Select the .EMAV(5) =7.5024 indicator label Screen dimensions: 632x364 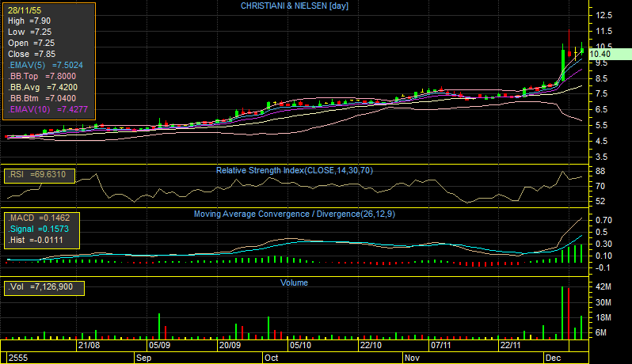tap(45, 65)
